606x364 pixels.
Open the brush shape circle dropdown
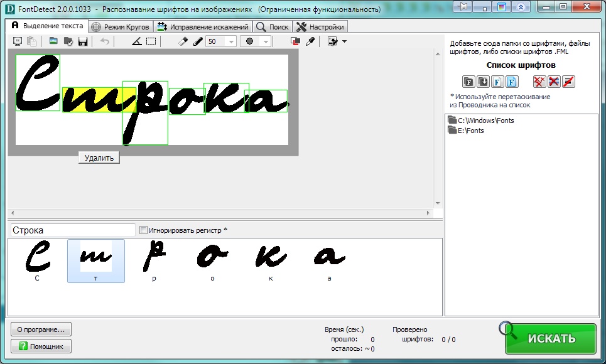[266, 41]
